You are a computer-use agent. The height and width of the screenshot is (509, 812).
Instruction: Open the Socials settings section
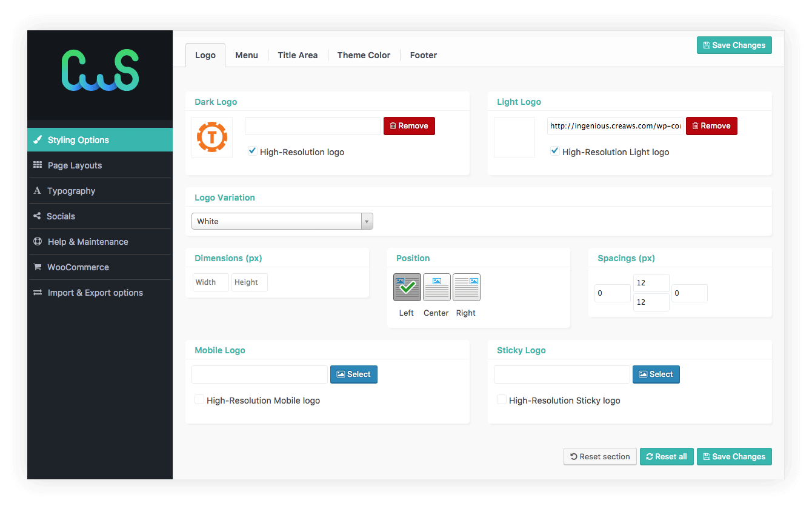pos(61,216)
